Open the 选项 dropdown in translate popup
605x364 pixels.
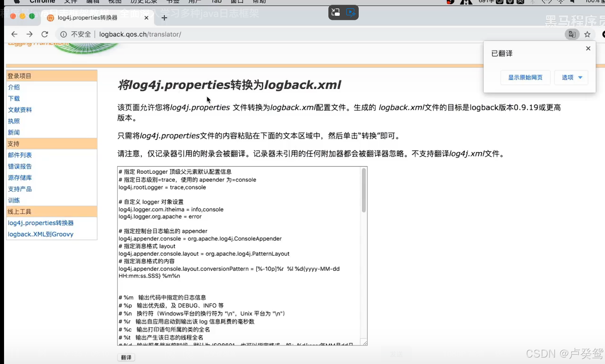571,78
